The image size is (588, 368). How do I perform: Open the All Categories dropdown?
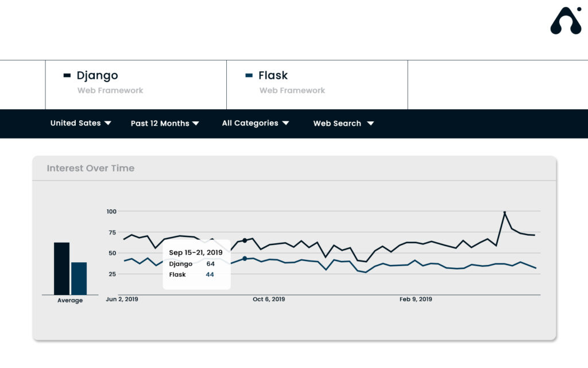click(256, 123)
